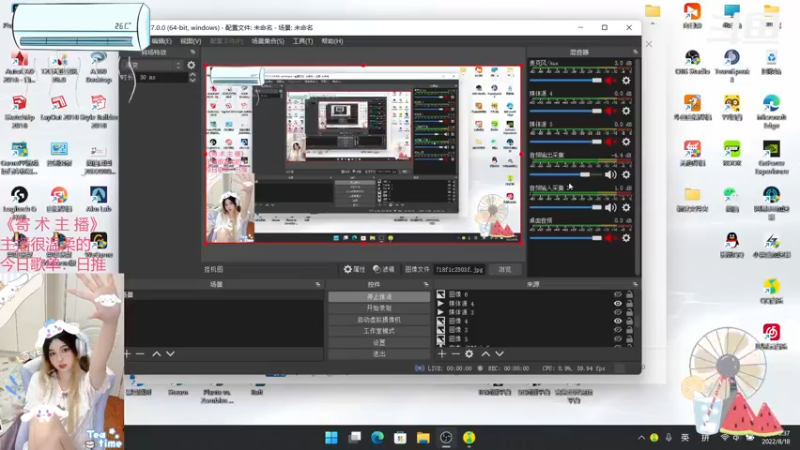Click 麦克风/Aux volume slider
Screen dimensions: 800x450
coord(565,81)
